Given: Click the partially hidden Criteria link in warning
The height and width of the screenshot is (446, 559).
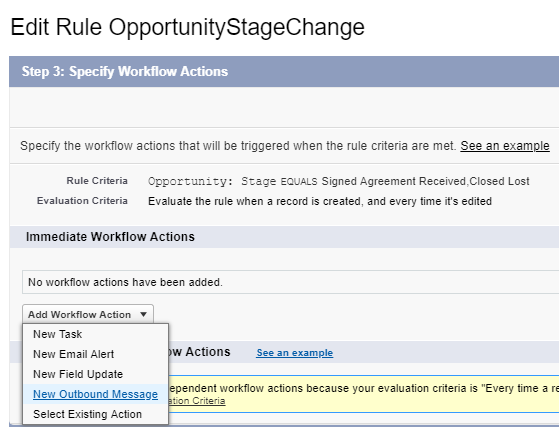Looking at the screenshot, I should [x=197, y=401].
